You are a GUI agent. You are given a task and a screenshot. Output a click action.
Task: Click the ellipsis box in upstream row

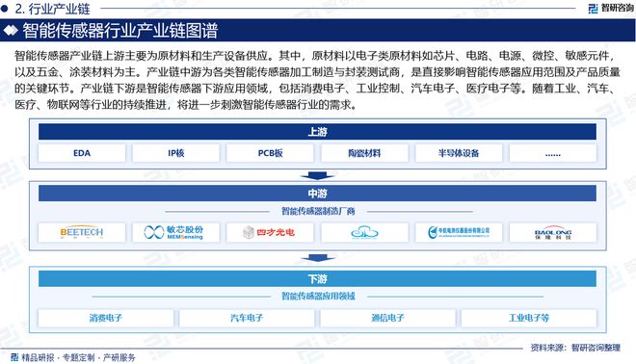click(x=553, y=153)
